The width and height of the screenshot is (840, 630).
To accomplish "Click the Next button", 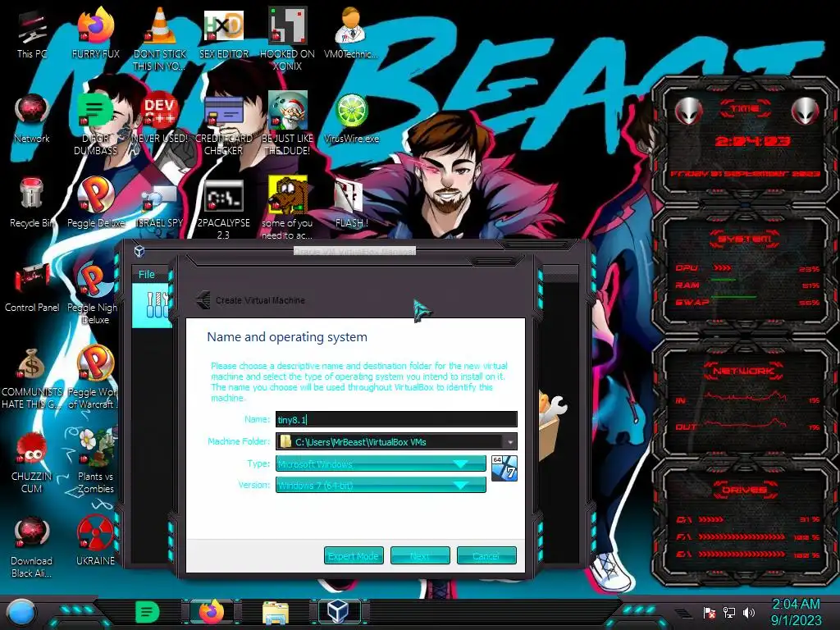I will 420,556.
